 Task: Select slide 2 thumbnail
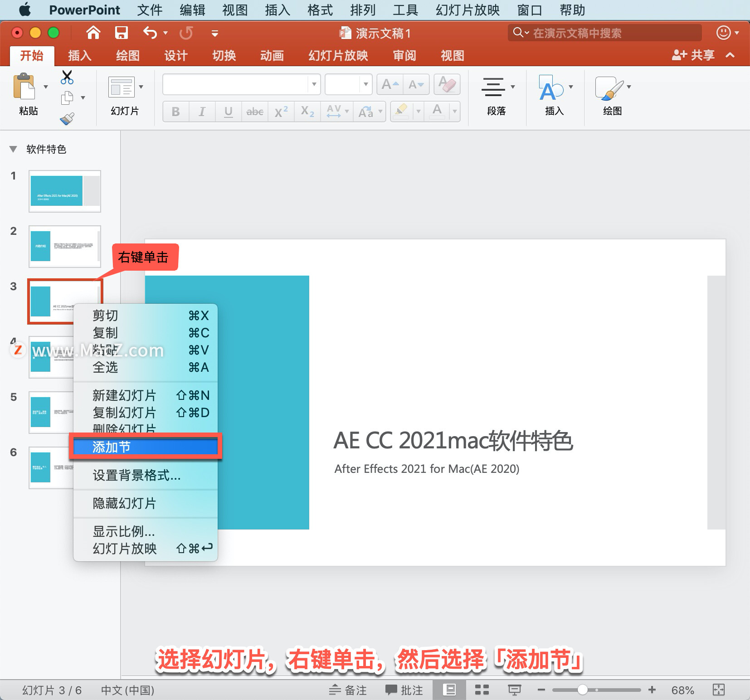click(65, 247)
